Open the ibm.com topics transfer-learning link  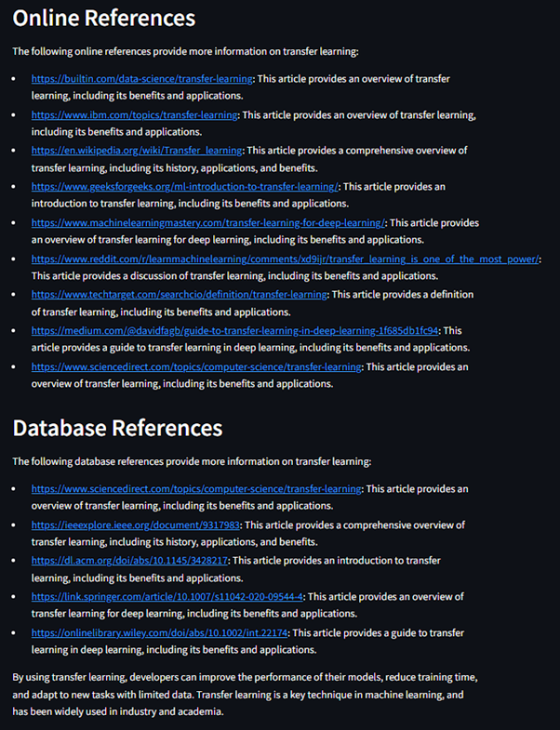[x=134, y=115]
